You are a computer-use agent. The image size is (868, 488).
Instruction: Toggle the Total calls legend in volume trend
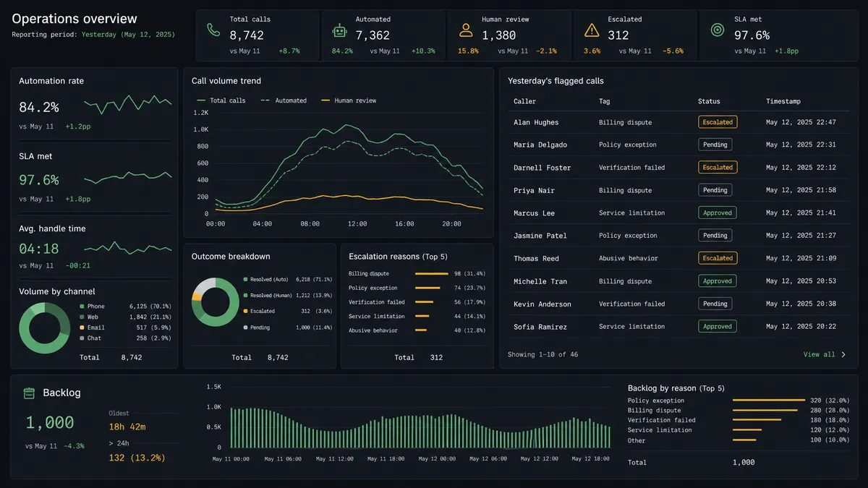220,100
